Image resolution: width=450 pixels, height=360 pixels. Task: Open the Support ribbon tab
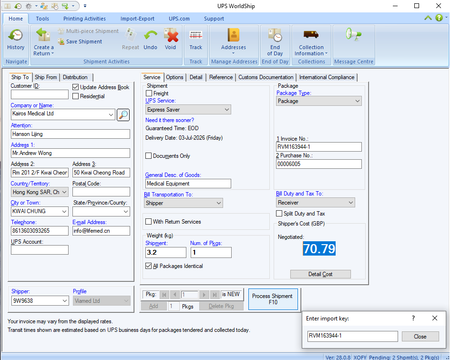click(214, 19)
